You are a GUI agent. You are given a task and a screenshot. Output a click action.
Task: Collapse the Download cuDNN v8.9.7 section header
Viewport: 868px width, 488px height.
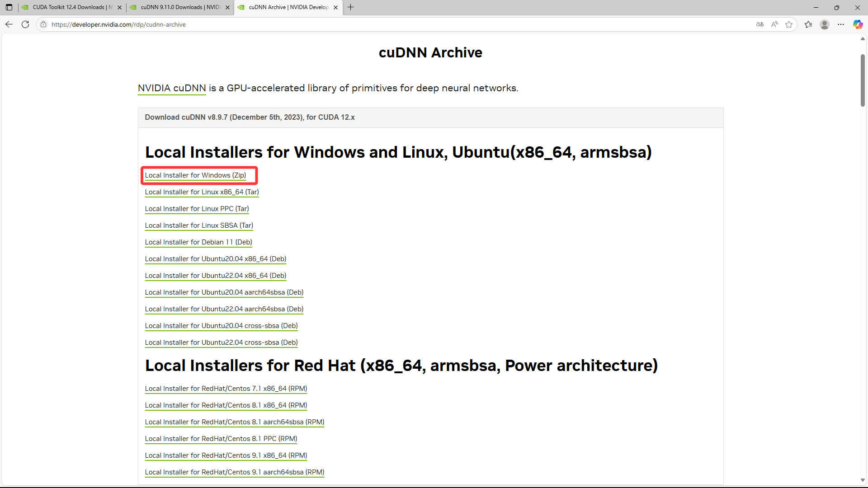tap(430, 117)
